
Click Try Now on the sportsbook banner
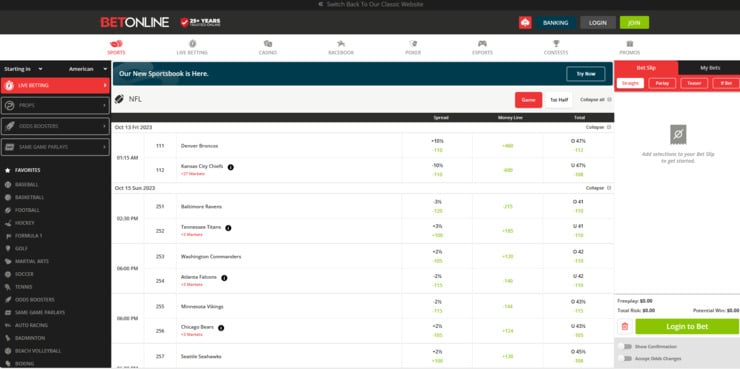click(x=586, y=74)
